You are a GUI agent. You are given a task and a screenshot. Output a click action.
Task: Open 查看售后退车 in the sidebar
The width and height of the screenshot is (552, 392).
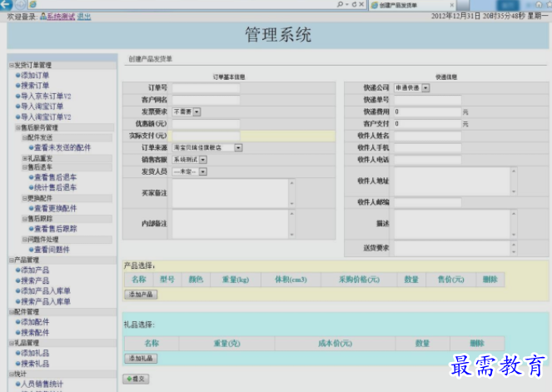(55, 177)
